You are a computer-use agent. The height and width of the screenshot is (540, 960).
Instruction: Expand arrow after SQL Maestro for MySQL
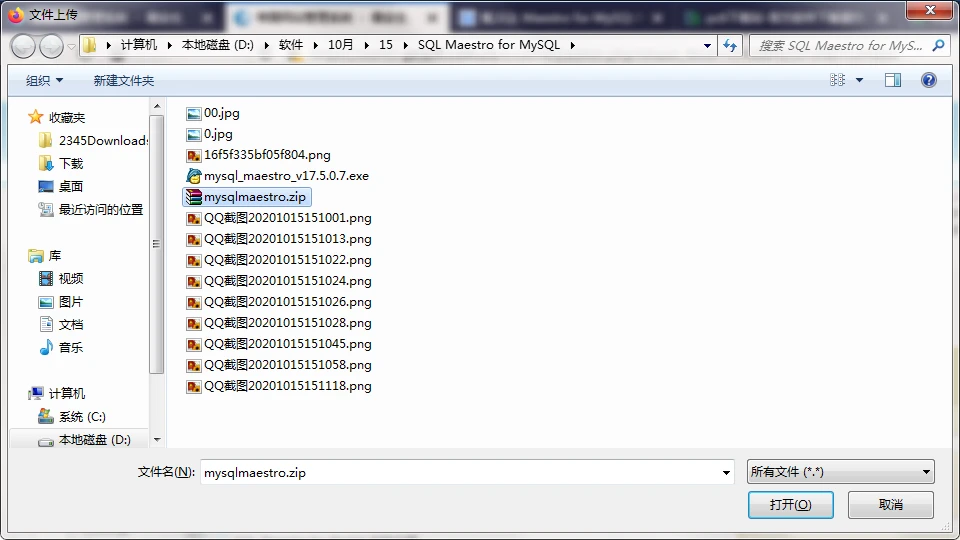pyautogui.click(x=572, y=45)
